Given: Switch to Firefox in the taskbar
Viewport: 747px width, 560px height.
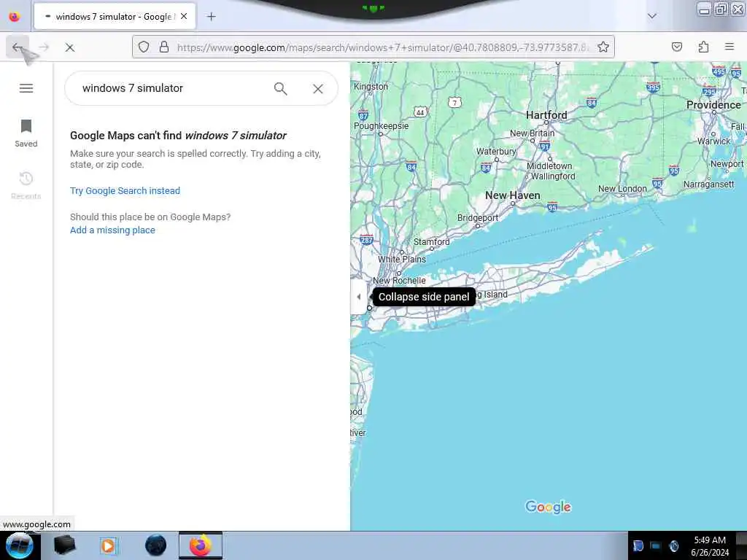Looking at the screenshot, I should pyautogui.click(x=201, y=545).
